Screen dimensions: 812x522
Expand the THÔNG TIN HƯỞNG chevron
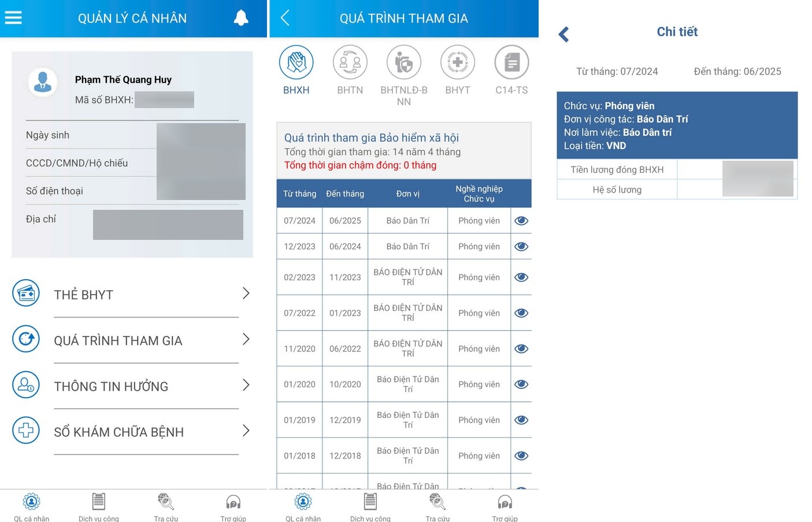[246, 385]
